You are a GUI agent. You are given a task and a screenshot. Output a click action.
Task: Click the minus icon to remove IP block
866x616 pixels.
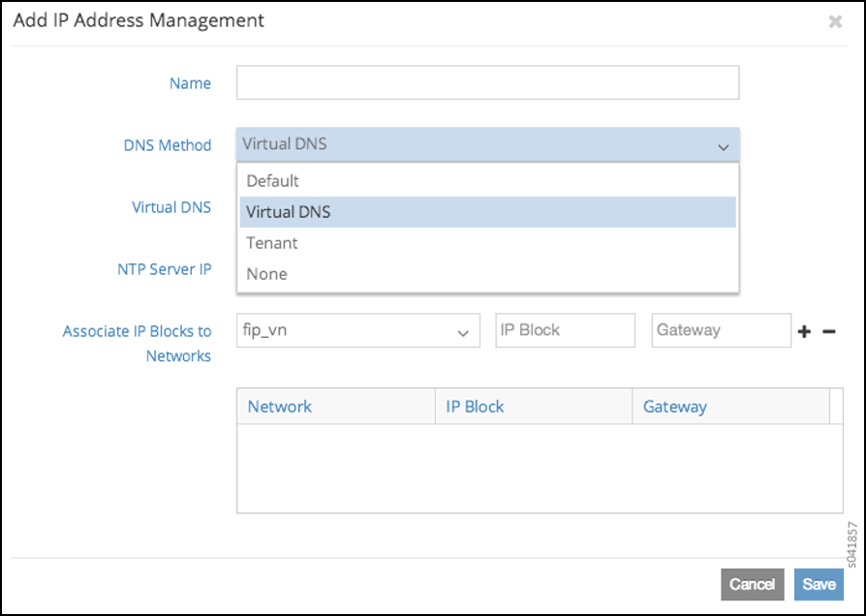829,331
